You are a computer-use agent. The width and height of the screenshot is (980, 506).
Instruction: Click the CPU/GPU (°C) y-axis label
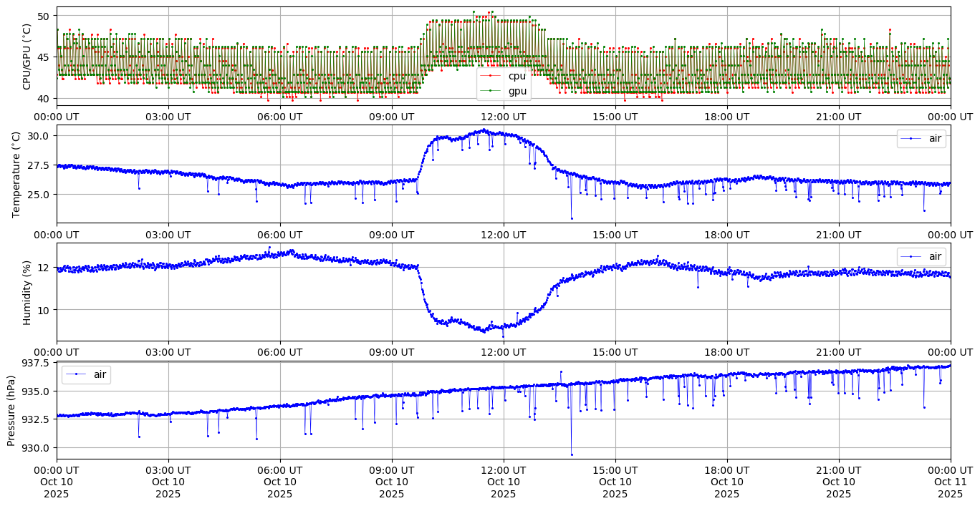pos(27,57)
